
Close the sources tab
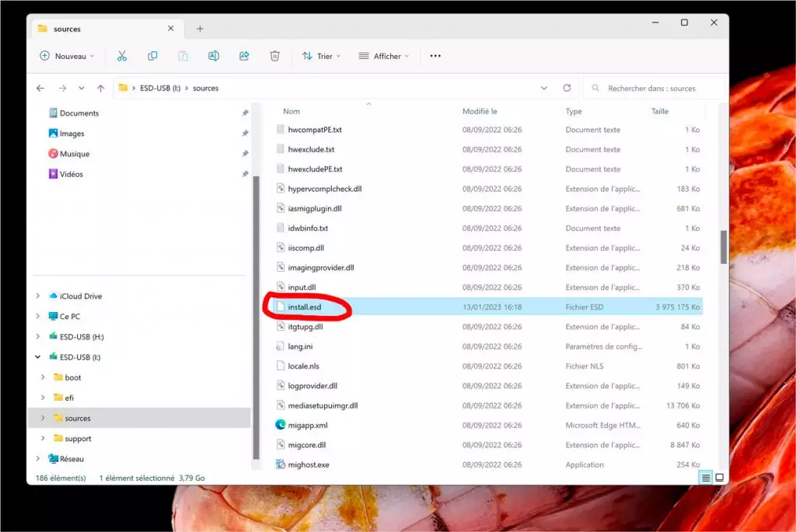coord(170,29)
